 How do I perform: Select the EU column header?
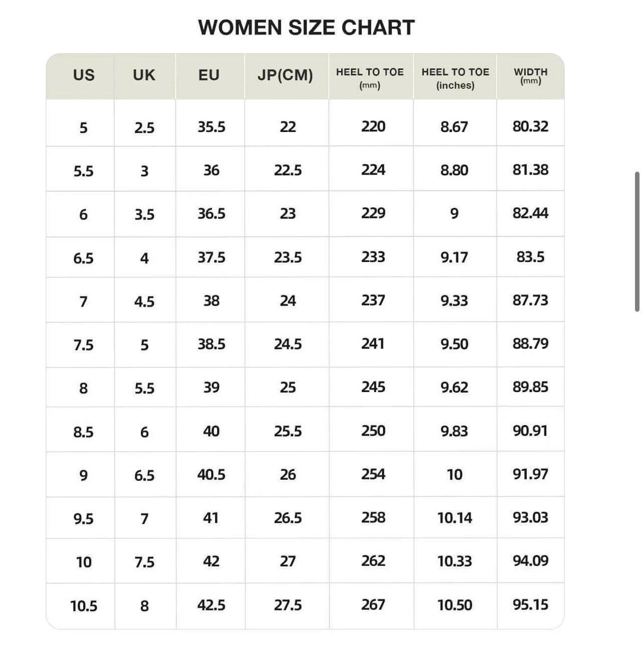tap(209, 75)
